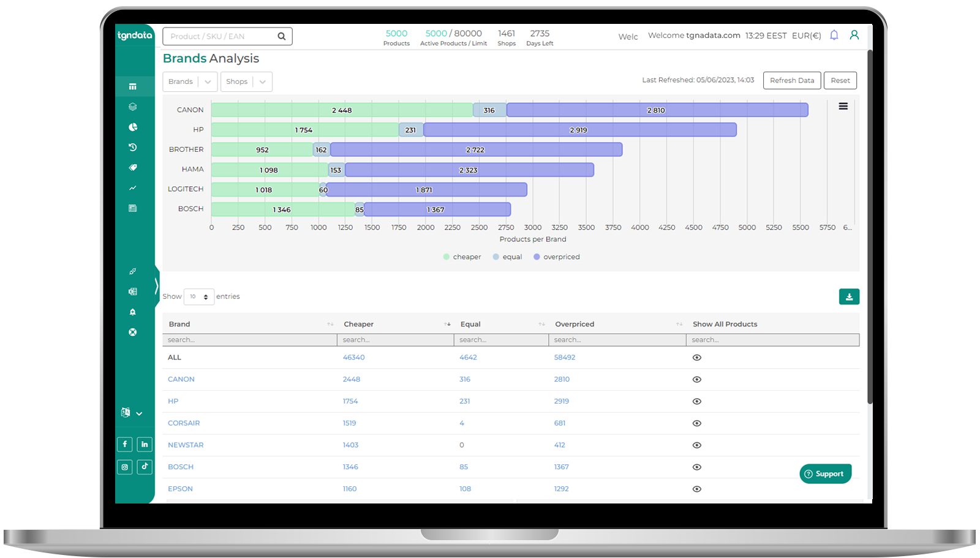Sort table by Equal column
The image size is (980, 558).
(541, 324)
